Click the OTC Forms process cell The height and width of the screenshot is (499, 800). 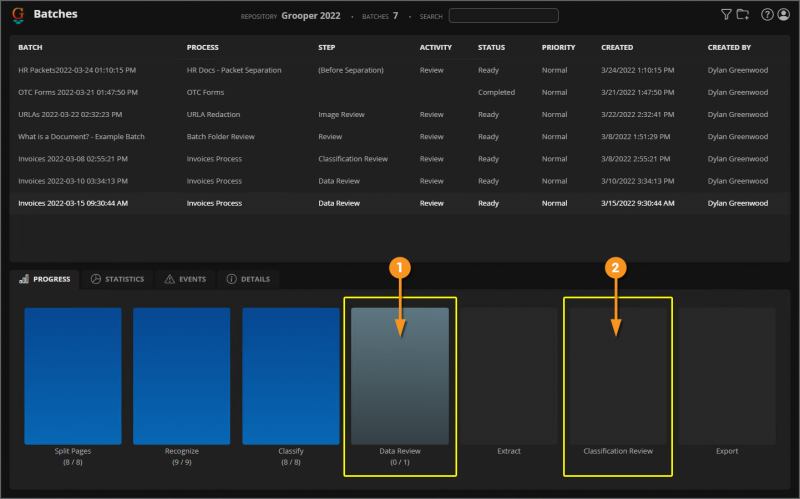coord(205,92)
